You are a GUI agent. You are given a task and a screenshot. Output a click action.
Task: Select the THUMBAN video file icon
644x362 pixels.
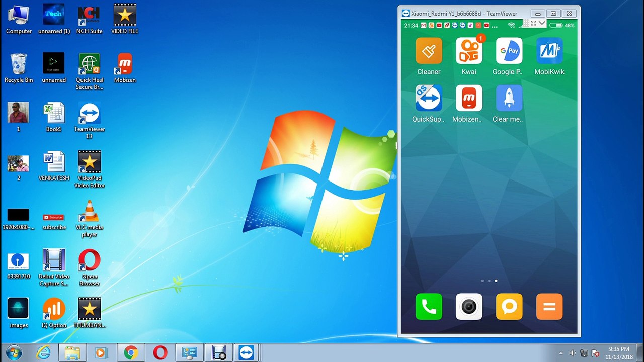90,313
